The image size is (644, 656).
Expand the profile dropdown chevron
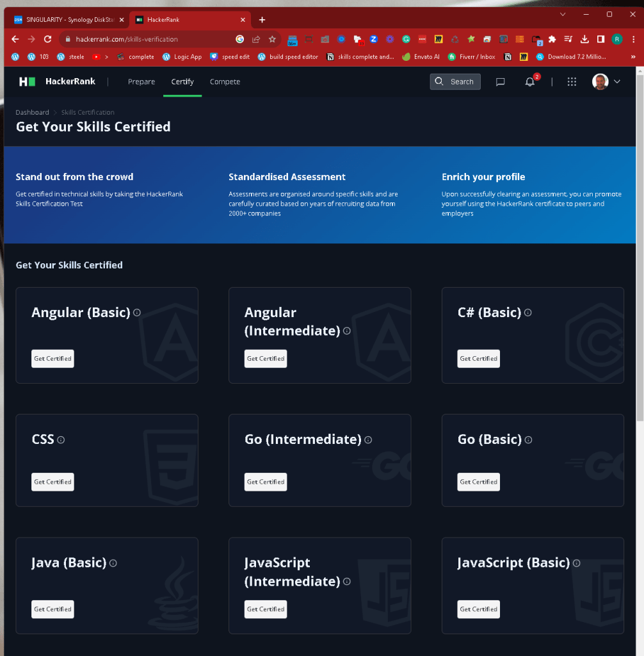click(x=617, y=81)
